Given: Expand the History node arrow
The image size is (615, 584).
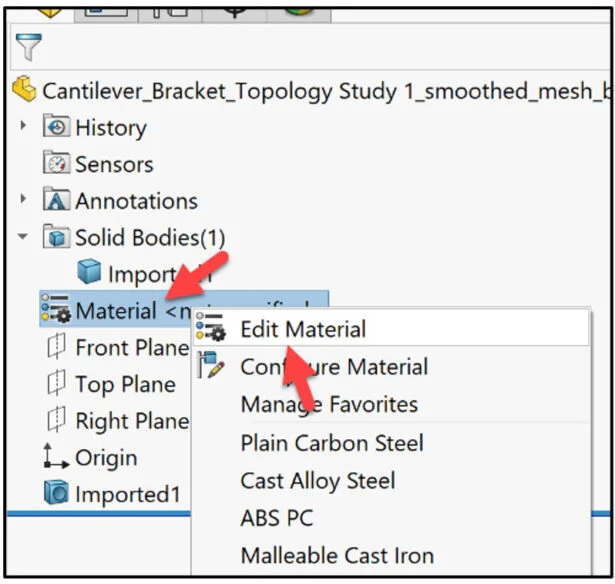Looking at the screenshot, I should (x=24, y=127).
